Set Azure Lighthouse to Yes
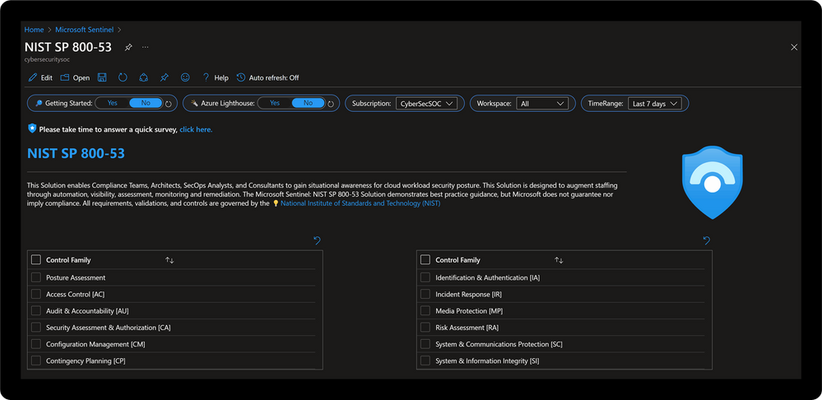 (275, 103)
